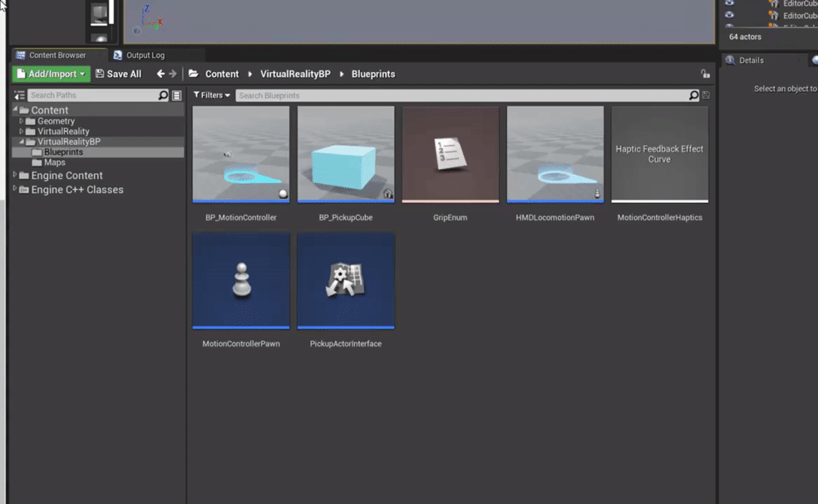Expand the Engine Content arrow

pyautogui.click(x=15, y=175)
